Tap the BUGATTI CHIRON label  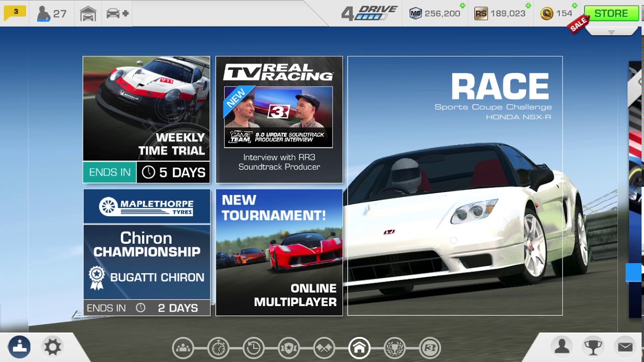[x=157, y=277]
